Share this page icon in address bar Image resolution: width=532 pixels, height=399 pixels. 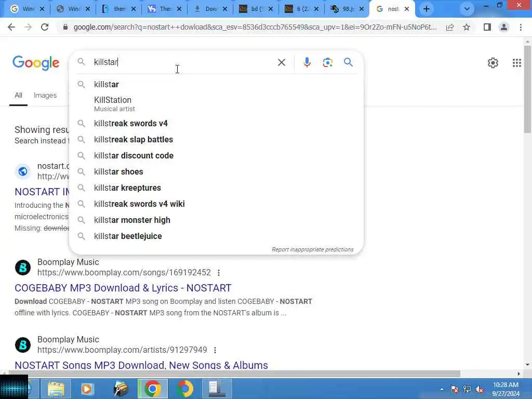coord(450,27)
